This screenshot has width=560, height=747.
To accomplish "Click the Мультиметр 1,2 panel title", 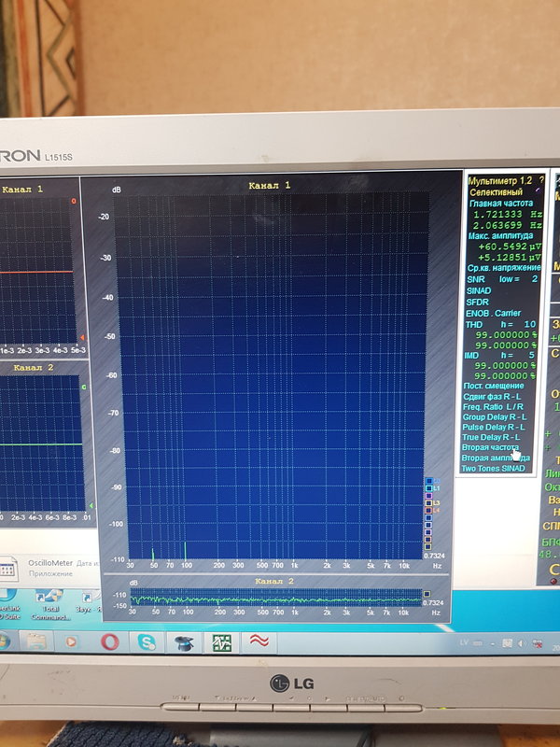I will coord(500,180).
